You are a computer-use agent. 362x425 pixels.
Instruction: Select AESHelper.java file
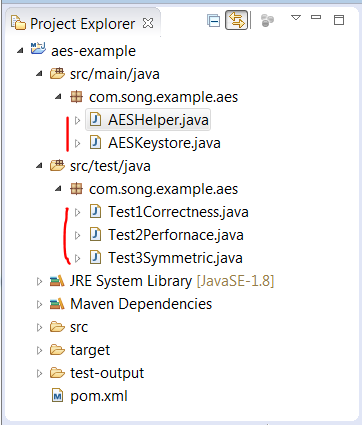(158, 120)
